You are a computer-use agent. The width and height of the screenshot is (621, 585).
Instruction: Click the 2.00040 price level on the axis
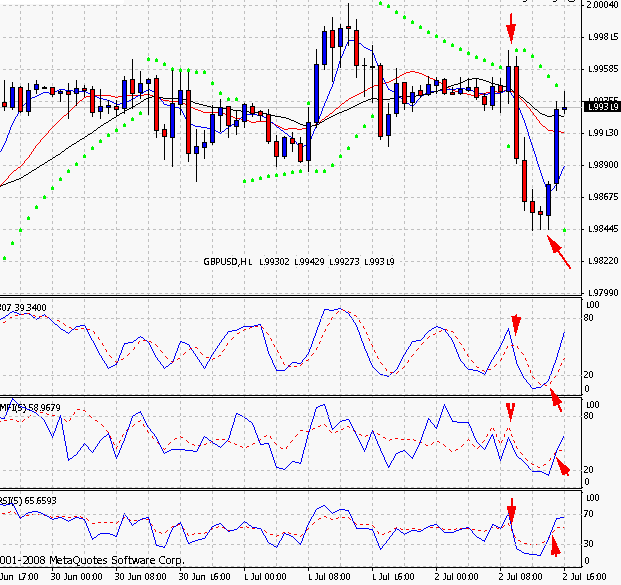click(602, 5)
